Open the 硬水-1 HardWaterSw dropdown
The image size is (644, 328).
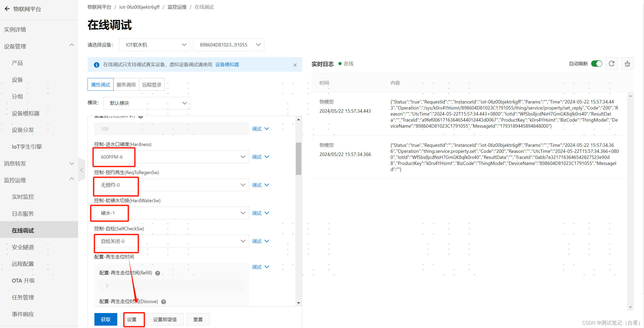pos(171,213)
